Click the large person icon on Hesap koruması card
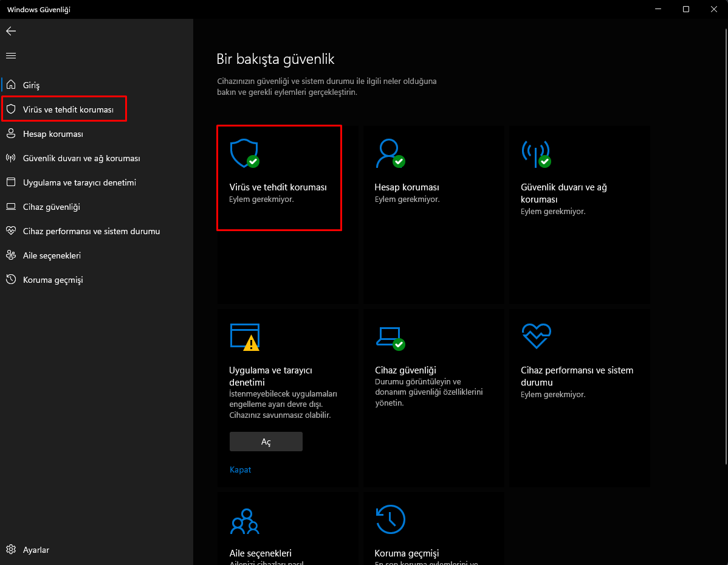 tap(391, 153)
